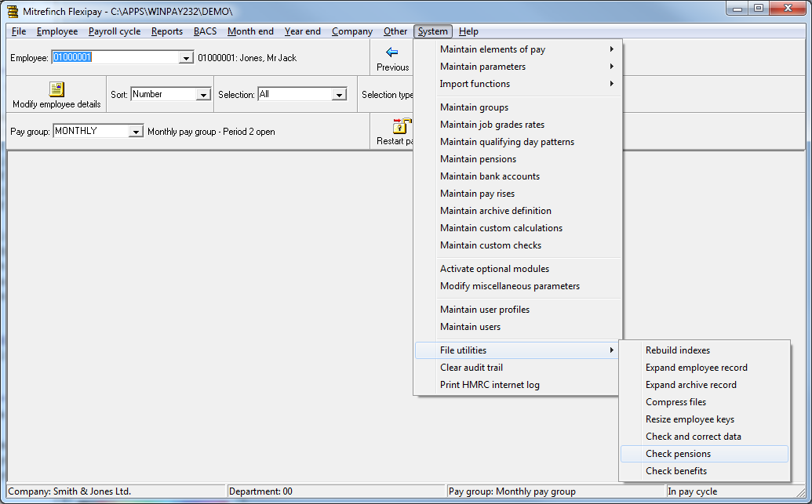
Task: Click the Modify employee details icon
Action: [56, 89]
